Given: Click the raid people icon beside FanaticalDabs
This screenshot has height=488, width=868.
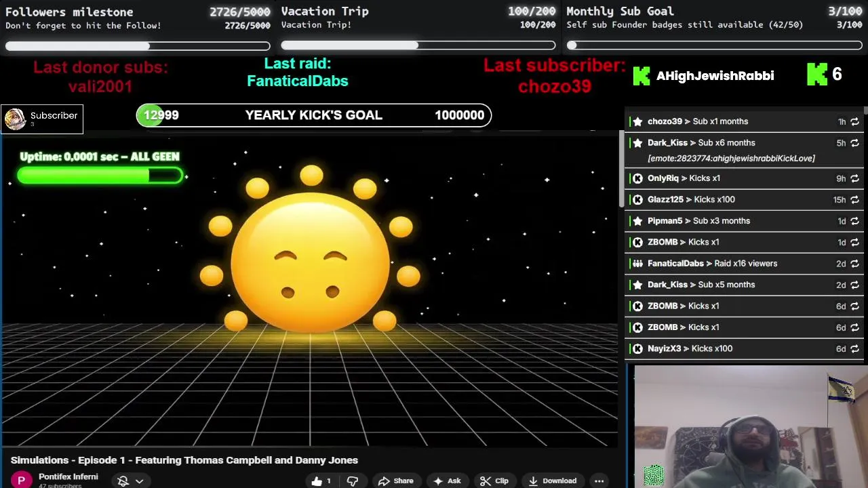Looking at the screenshot, I should click(x=637, y=264).
